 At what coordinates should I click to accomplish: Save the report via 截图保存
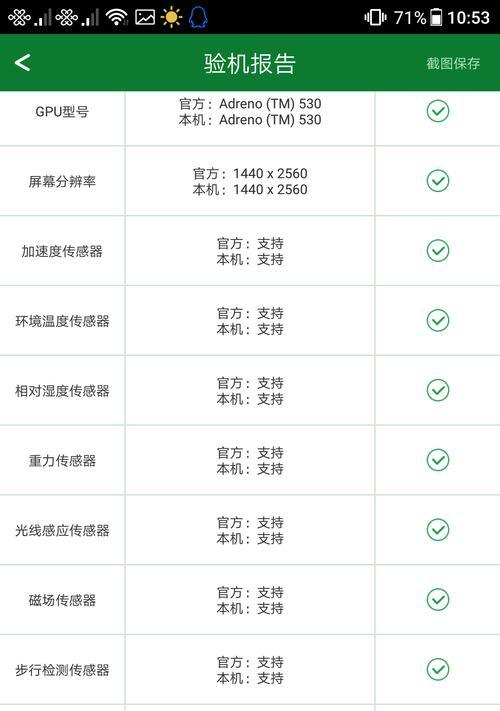(453, 63)
